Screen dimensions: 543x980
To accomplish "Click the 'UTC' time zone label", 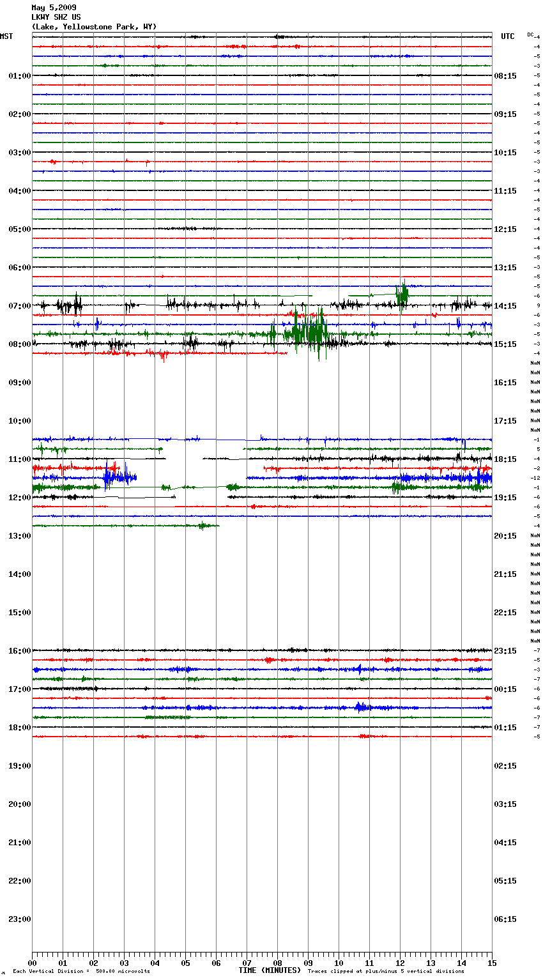I will point(508,36).
